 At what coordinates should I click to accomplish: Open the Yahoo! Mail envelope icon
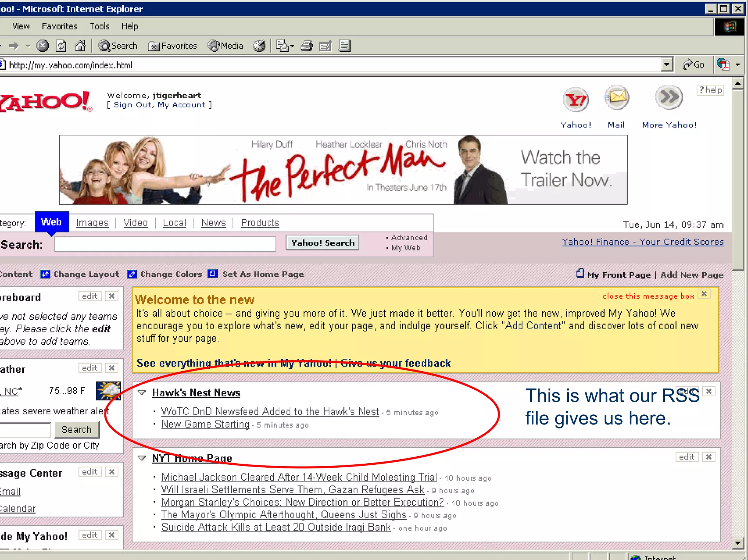617,98
